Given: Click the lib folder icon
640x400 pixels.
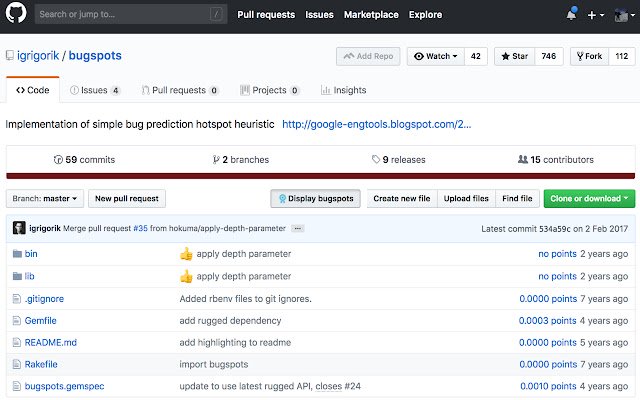Looking at the screenshot, I should [x=17, y=276].
